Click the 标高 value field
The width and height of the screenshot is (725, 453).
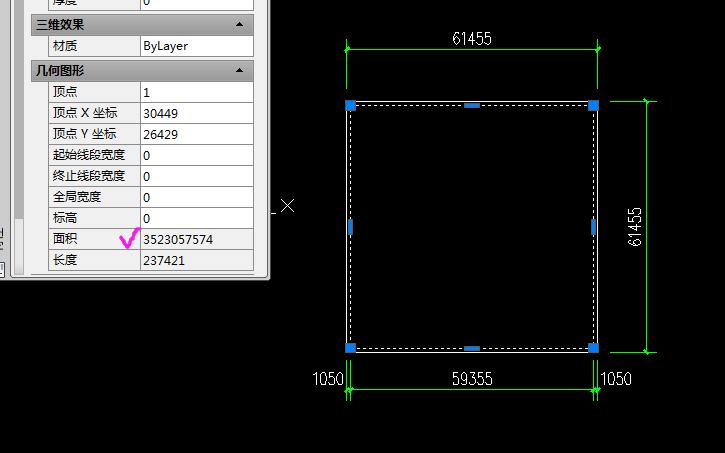[197, 218]
